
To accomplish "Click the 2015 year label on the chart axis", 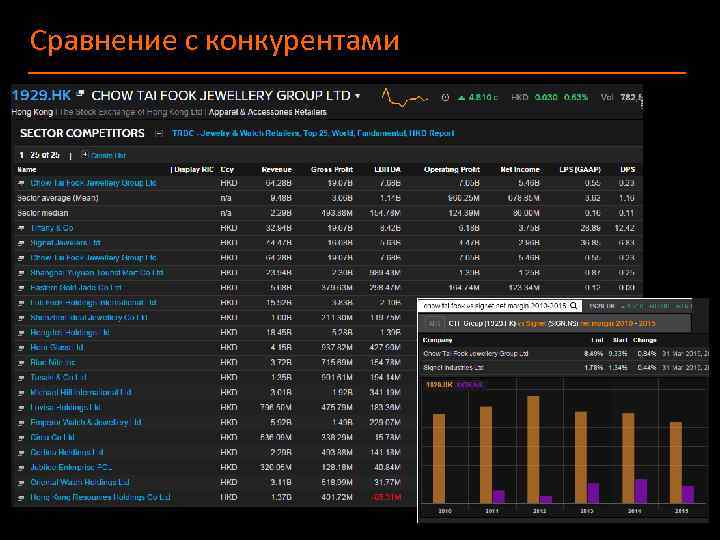I will coord(681,511).
